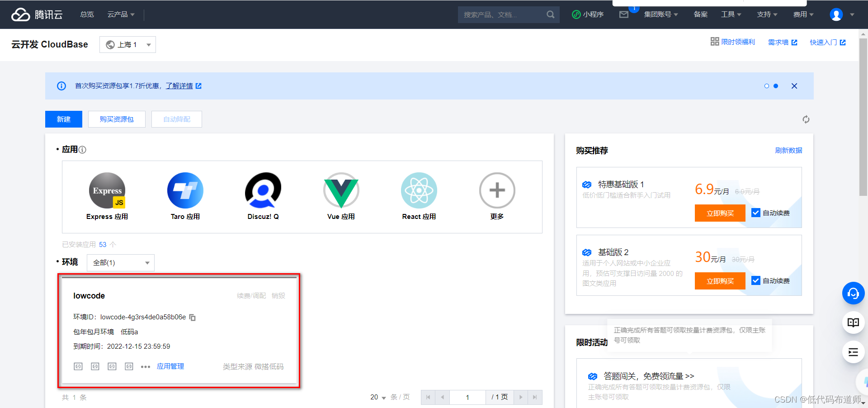Open the 需求墙 link
Viewport: 868px width, 408px height.
(783, 42)
